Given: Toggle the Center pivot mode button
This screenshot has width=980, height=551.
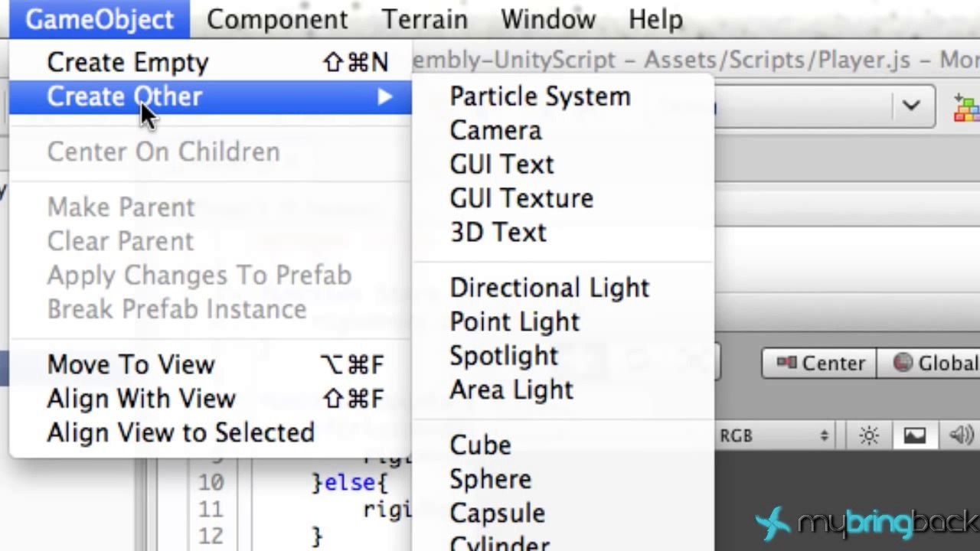Looking at the screenshot, I should click(x=820, y=363).
